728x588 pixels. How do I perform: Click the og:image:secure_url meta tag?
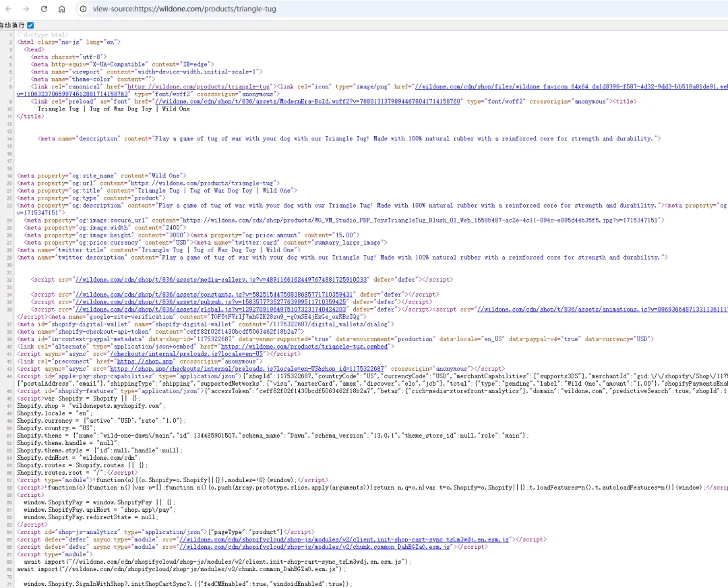pyautogui.click(x=344, y=220)
